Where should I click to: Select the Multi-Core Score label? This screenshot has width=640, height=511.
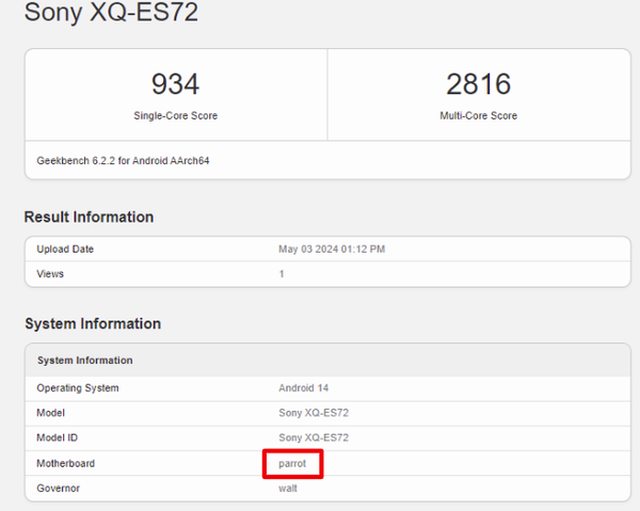(478, 116)
